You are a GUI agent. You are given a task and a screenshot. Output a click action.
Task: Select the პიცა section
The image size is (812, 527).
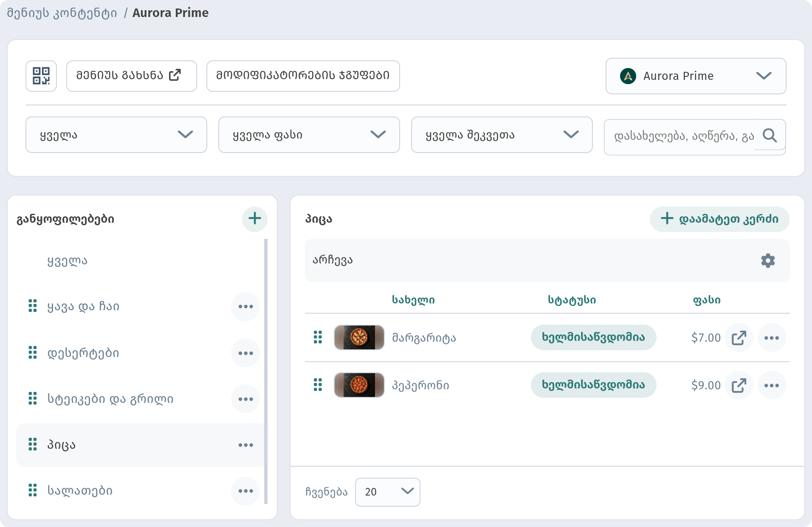(140, 445)
